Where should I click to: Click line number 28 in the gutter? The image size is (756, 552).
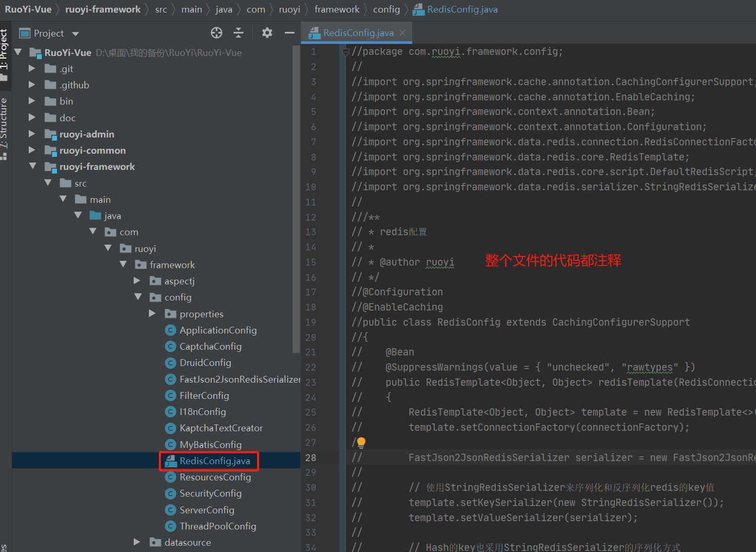tap(310, 457)
